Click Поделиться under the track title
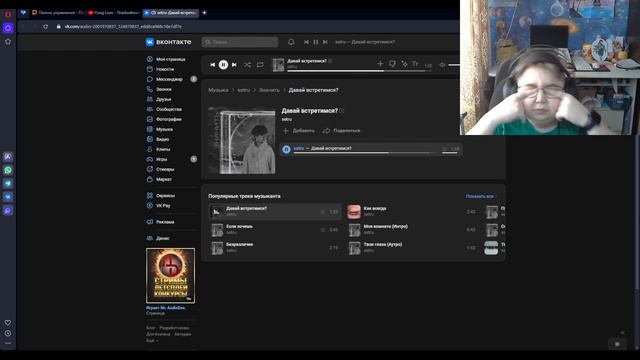Screen dimensions: 640x360 coord(342,131)
